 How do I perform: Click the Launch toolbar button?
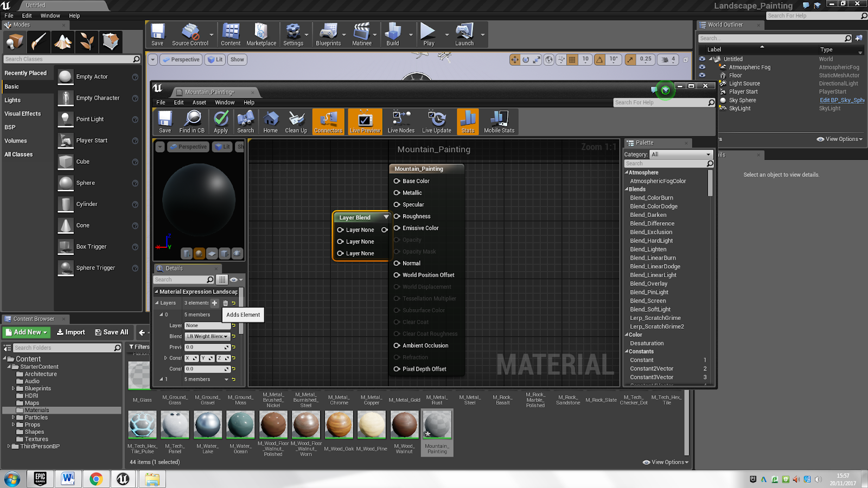coord(464,35)
